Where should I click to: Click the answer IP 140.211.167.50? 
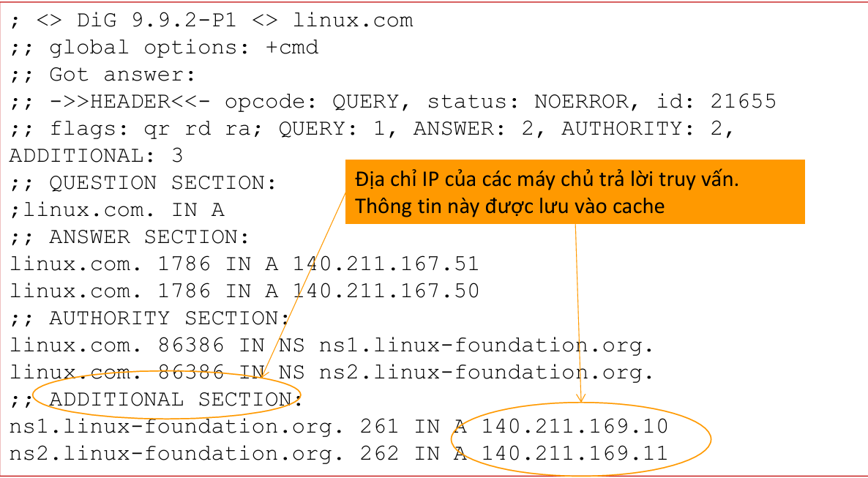tap(386, 291)
